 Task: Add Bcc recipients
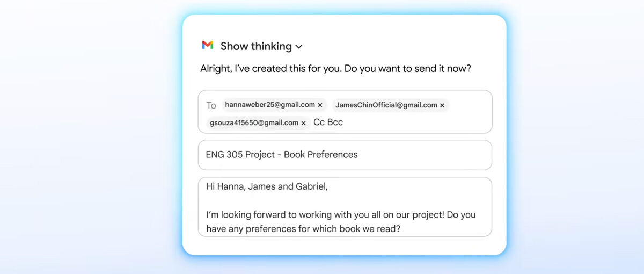point(335,122)
